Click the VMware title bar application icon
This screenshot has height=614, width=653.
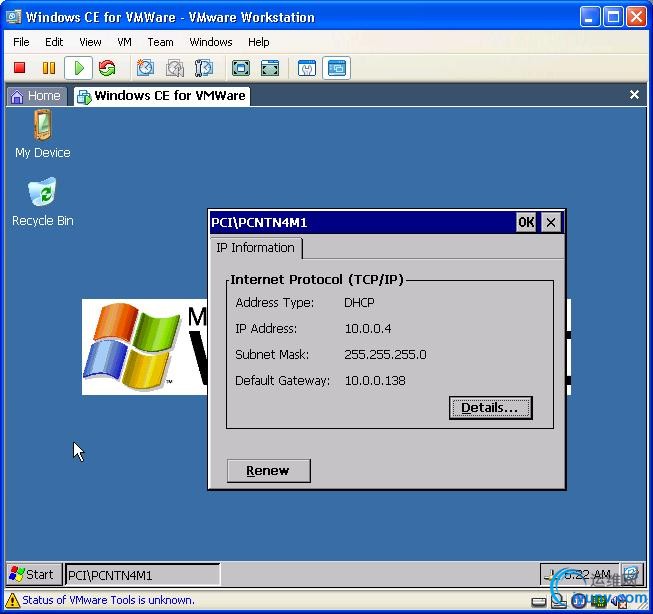(13, 17)
